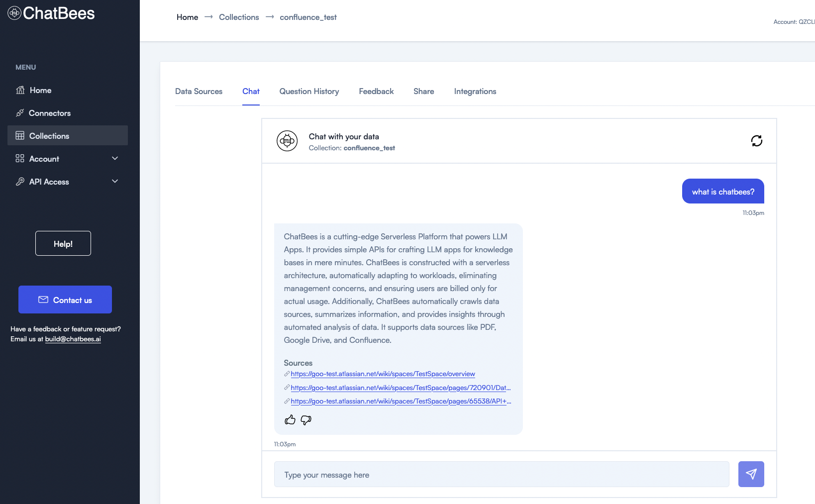This screenshot has width=815, height=504.
Task: Click the Collections table icon
Action: click(20, 135)
